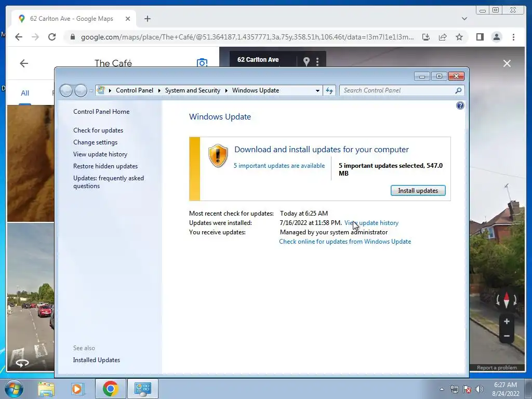The width and height of the screenshot is (532, 399).
Task: Click the volume speaker tray icon
Action: pos(480,389)
